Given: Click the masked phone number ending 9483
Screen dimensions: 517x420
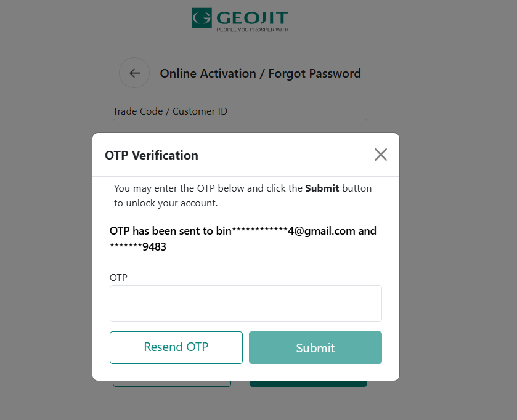Looking at the screenshot, I should (138, 247).
